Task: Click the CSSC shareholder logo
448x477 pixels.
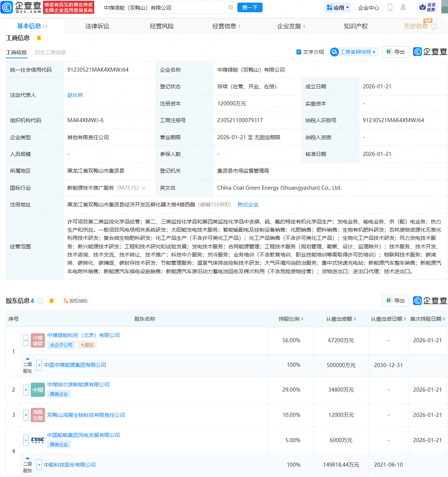Action: [x=38, y=440]
